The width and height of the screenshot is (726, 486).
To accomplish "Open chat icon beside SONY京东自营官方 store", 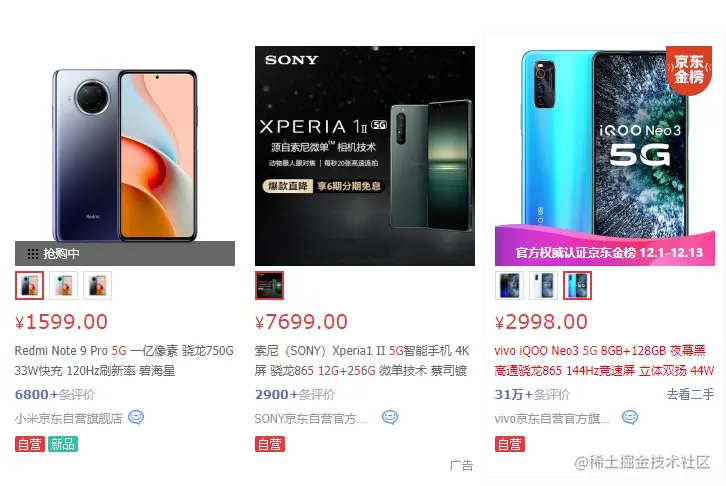I will click(390, 417).
